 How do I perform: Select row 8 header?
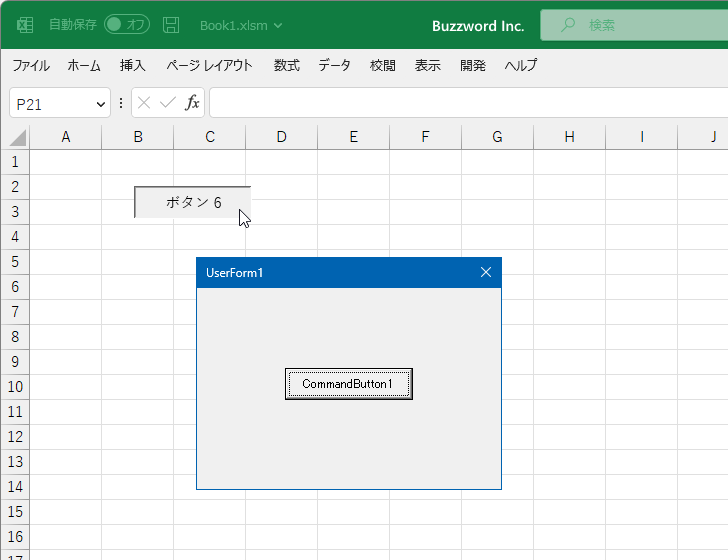pos(15,337)
